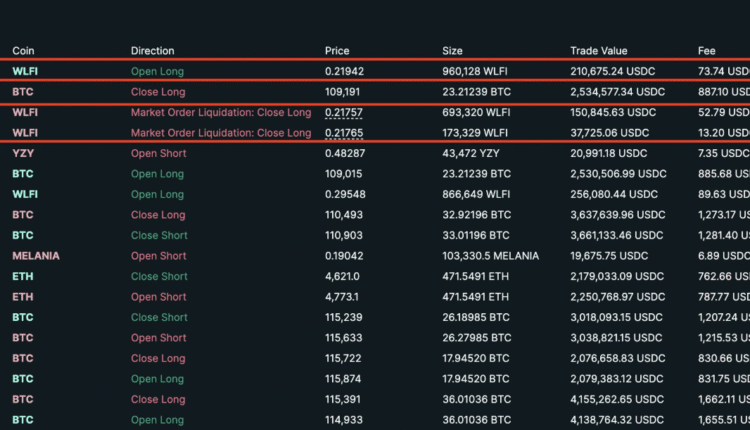Click the Open Short direction in the MELANIA row
This screenshot has height=430, width=750.
(158, 256)
